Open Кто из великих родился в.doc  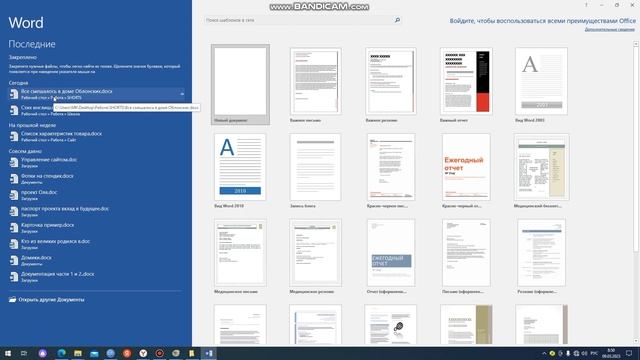[96, 244]
